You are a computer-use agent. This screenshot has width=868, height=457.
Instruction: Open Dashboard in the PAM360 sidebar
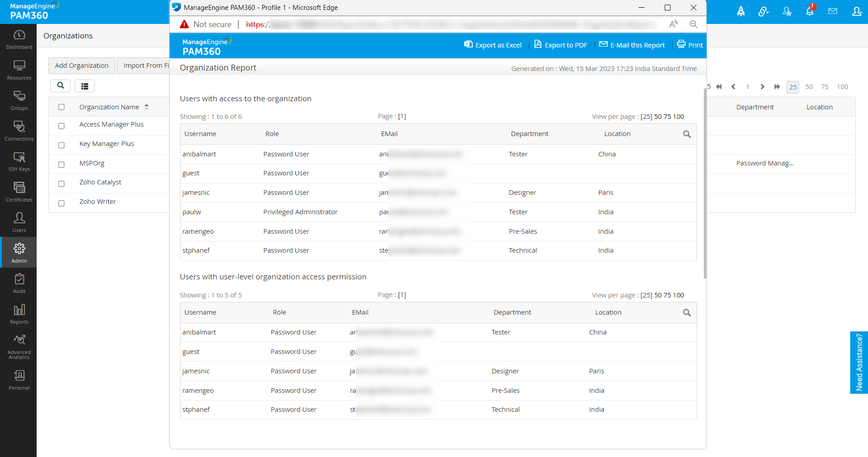[x=19, y=39]
